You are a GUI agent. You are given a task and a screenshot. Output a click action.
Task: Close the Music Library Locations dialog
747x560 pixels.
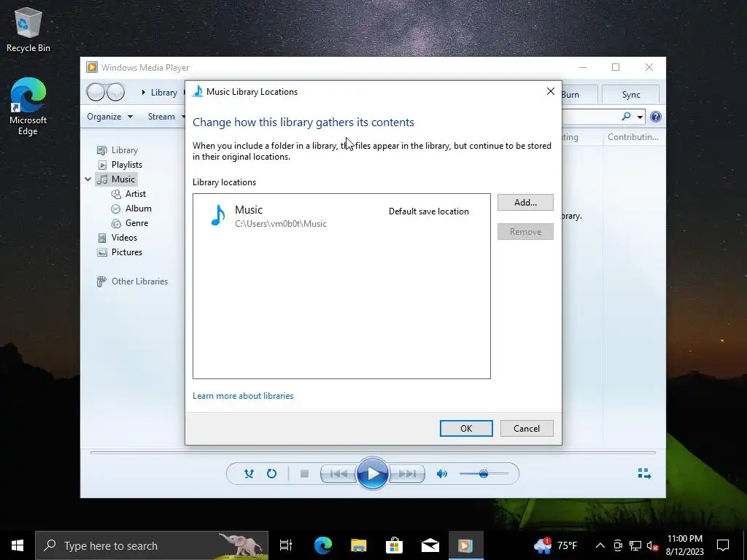point(550,91)
